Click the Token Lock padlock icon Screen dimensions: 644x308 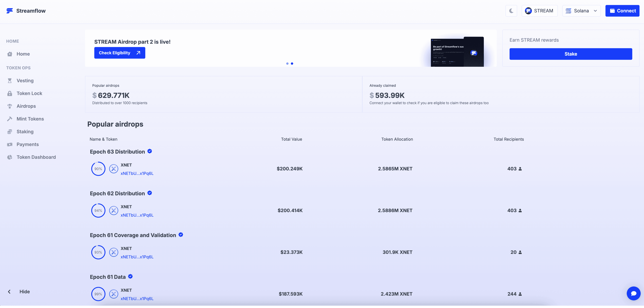click(10, 93)
